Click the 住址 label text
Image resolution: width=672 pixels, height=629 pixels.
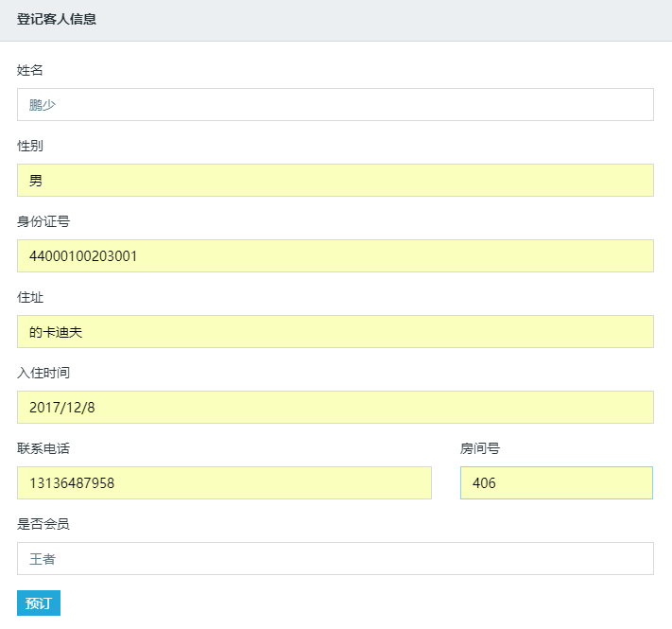tap(30, 297)
